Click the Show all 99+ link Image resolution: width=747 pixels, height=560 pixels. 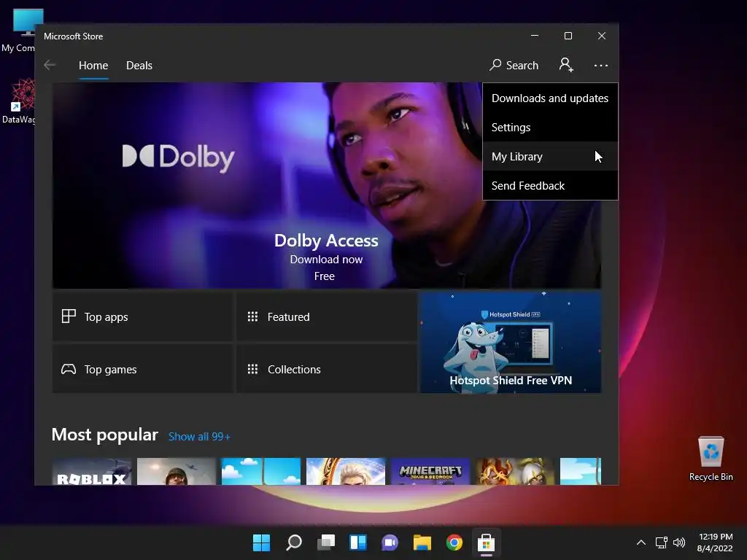click(x=199, y=437)
